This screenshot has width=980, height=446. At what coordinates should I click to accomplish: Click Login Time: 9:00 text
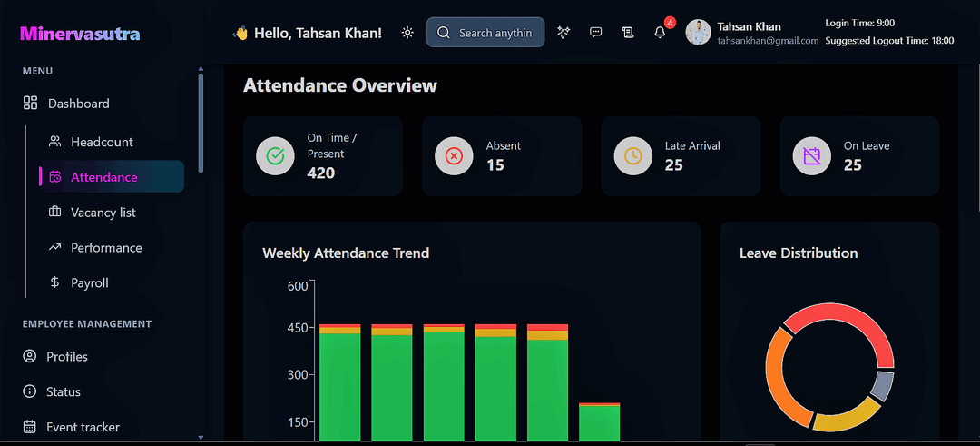click(860, 23)
